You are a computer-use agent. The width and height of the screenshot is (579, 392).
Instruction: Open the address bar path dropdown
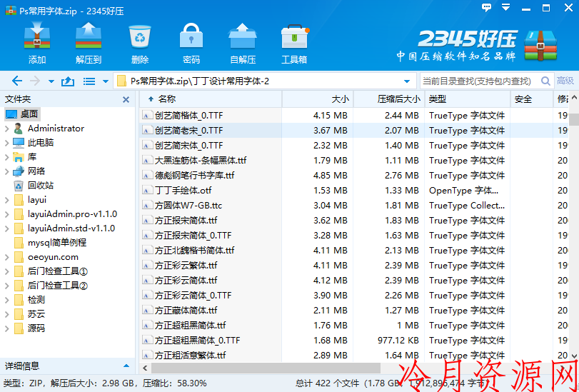(x=407, y=81)
